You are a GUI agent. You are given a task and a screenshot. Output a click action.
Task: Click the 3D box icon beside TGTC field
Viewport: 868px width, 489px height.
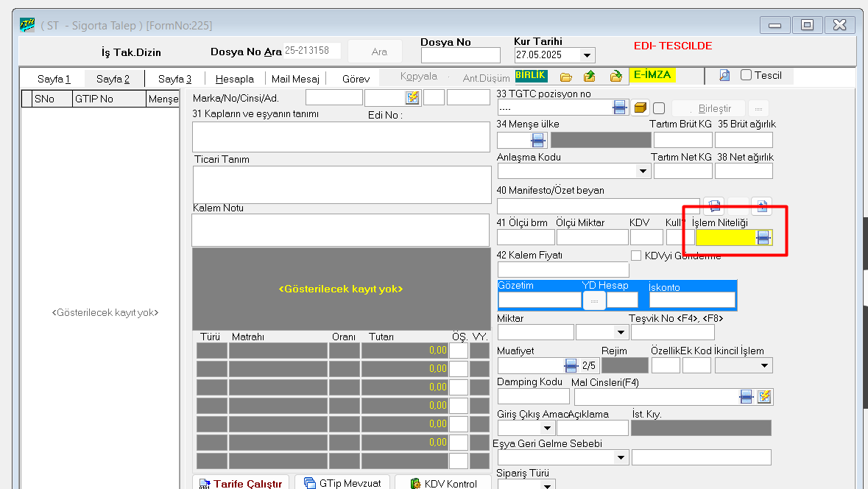click(641, 108)
